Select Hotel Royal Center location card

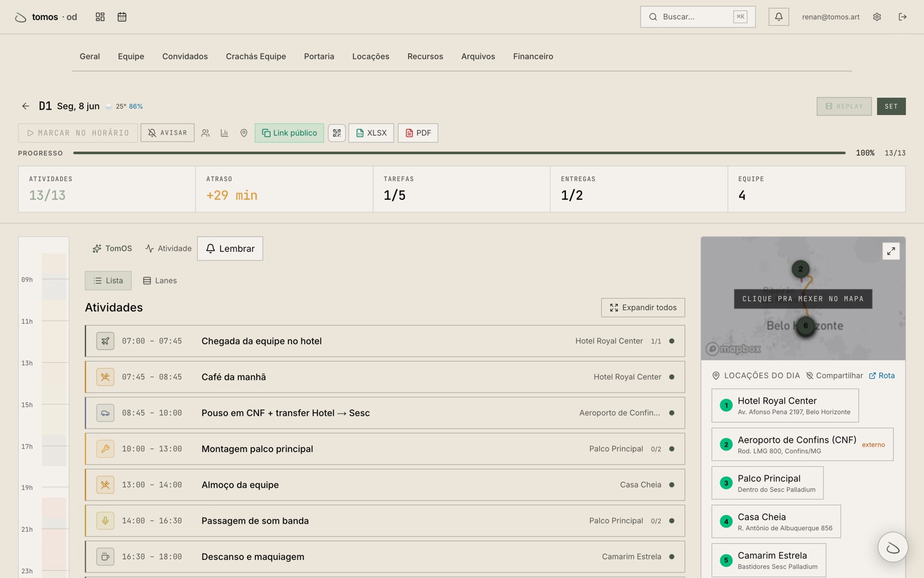pyautogui.click(x=785, y=405)
